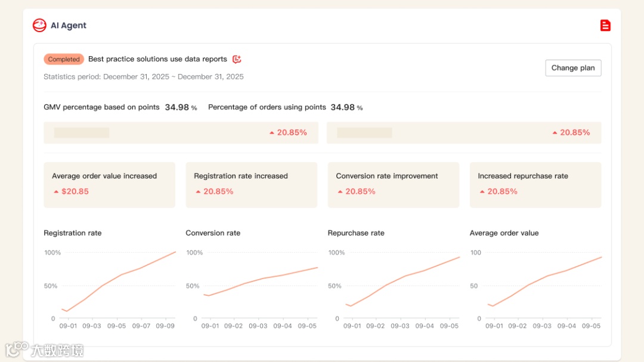The image size is (644, 362).
Task: Open the Average order value increased card
Action: (x=109, y=185)
